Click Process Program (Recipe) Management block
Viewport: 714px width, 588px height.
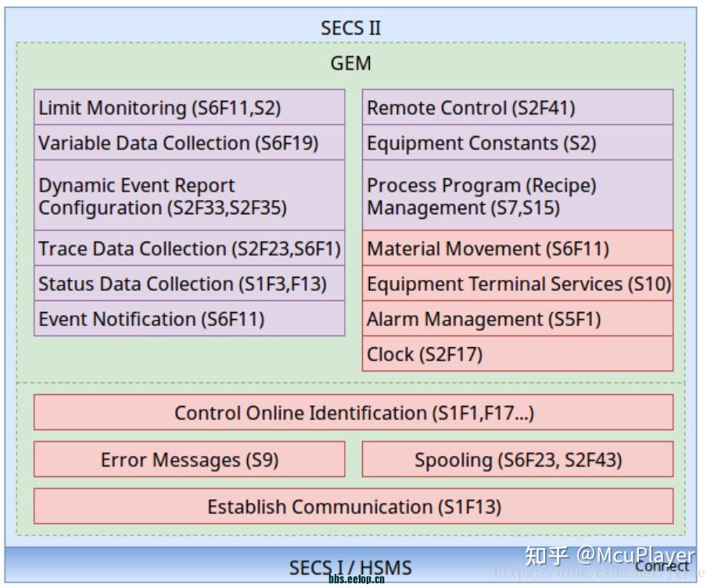(x=518, y=195)
